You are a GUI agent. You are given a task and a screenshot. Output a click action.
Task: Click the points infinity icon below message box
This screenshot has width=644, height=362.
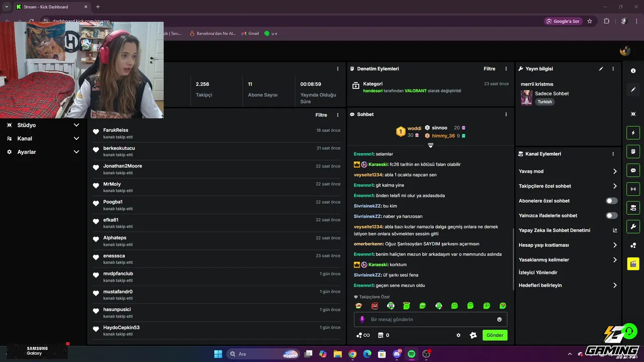(x=363, y=335)
